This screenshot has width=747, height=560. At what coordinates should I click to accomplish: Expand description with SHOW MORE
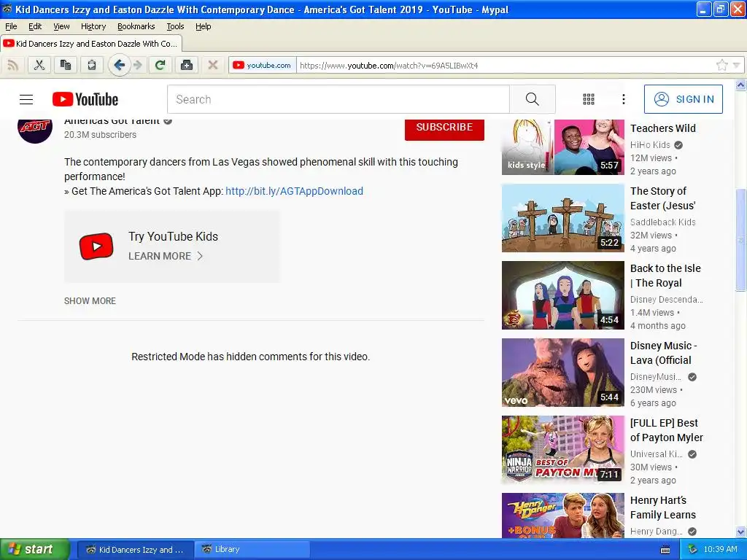coord(90,301)
